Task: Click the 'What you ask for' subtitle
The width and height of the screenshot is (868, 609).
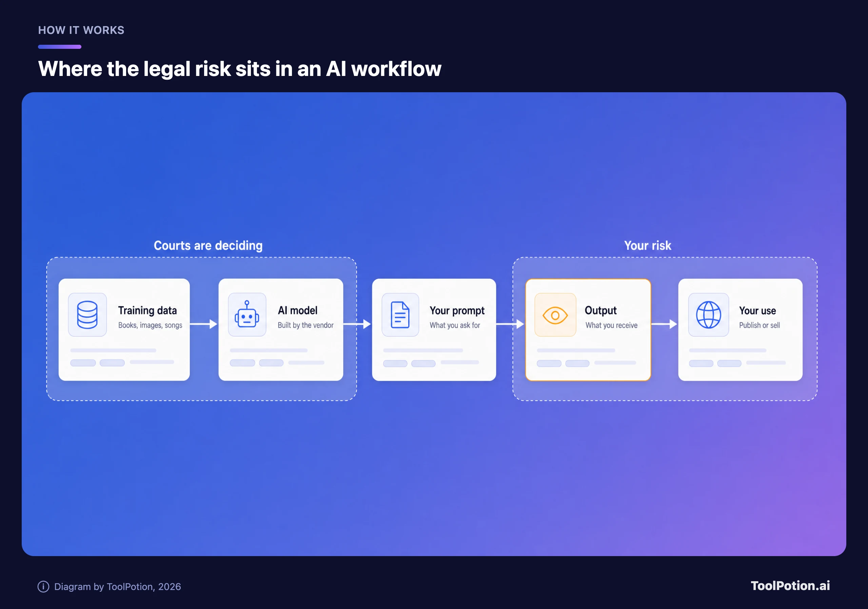Action: coord(455,325)
